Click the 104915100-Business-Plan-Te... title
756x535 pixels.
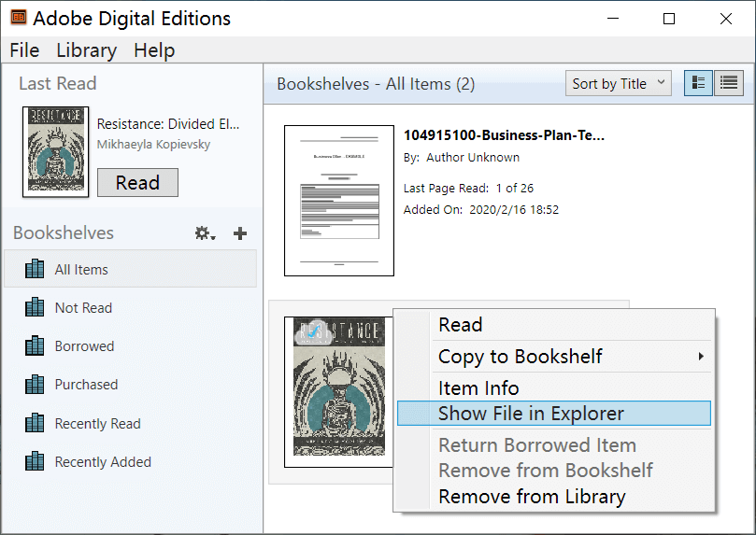point(504,135)
